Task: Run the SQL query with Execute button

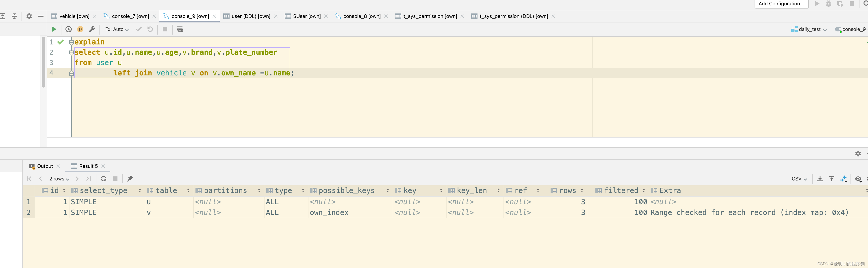Action: tap(54, 29)
